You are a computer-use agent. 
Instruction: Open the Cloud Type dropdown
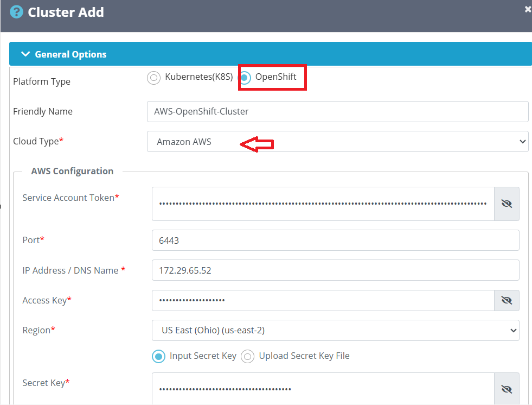point(338,141)
